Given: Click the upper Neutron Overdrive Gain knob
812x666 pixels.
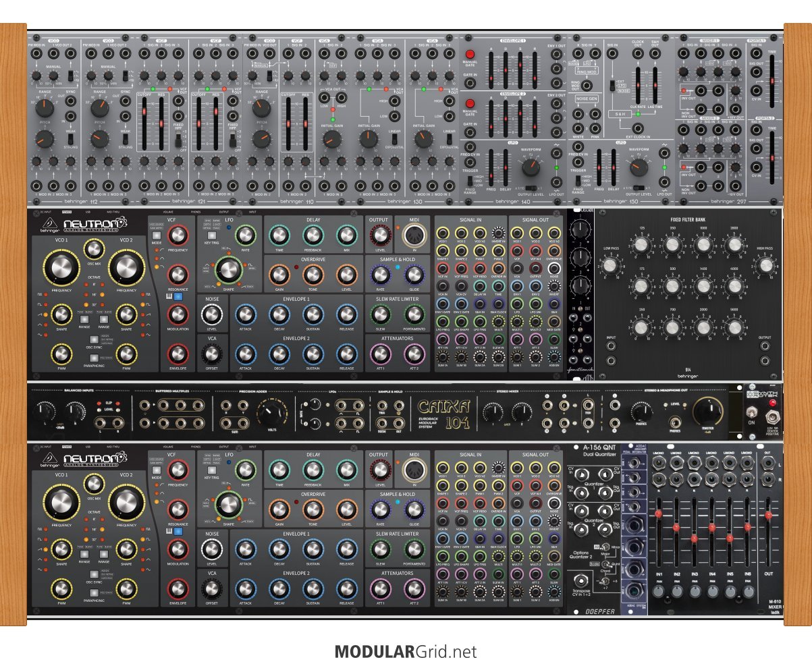Looking at the screenshot, I should [278, 274].
